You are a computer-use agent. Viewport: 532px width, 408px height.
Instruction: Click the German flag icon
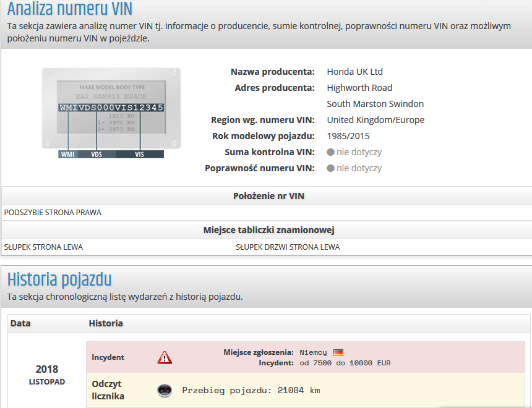(338, 352)
